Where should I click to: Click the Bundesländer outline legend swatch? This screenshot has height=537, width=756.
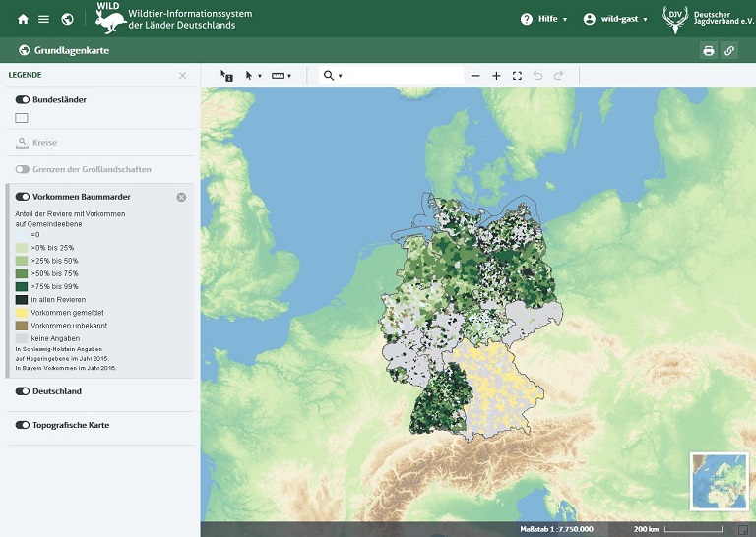pos(22,118)
